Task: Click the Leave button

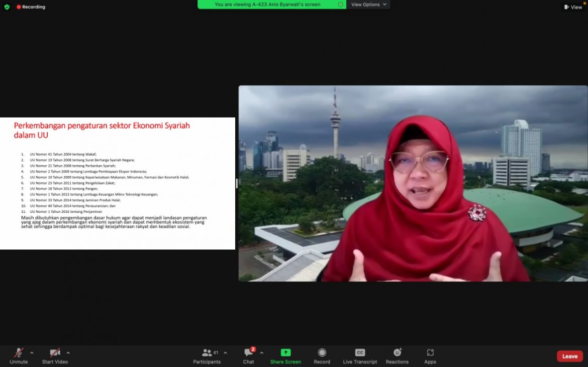Action: [x=569, y=355]
